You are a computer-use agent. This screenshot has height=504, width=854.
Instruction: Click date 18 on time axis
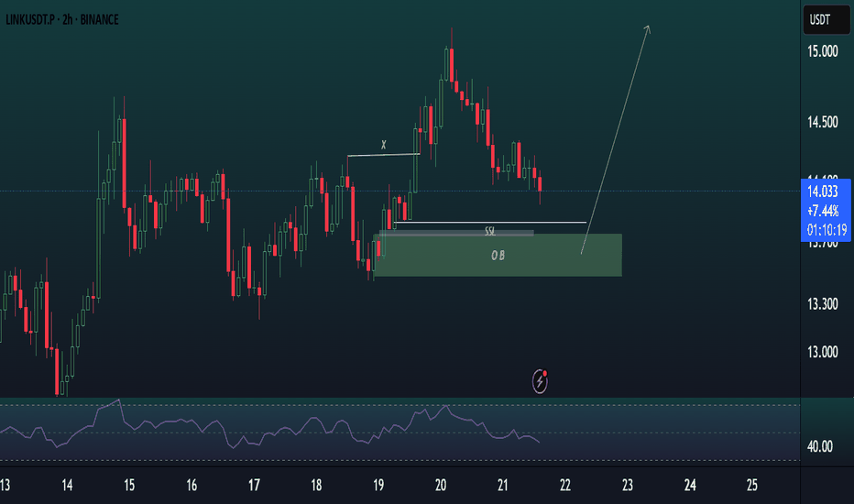pos(316,485)
